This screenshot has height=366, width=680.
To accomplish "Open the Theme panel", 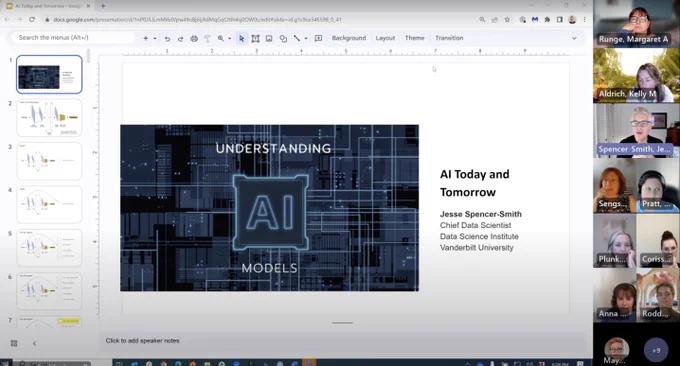I will pyautogui.click(x=415, y=38).
